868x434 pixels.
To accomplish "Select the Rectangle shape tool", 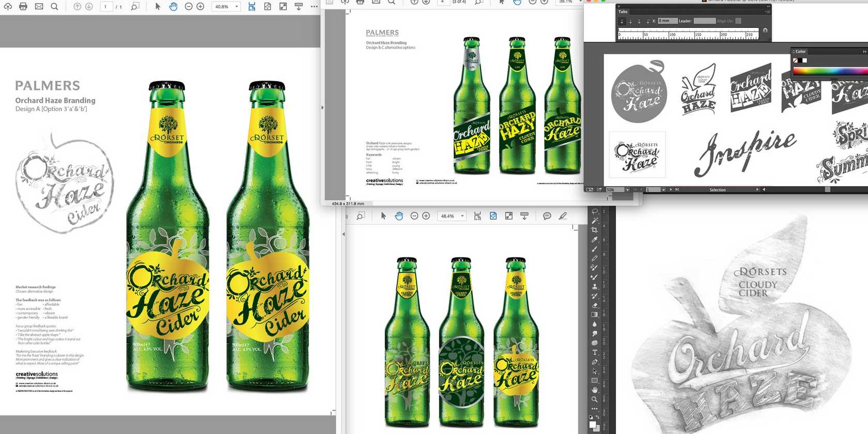I will [595, 380].
